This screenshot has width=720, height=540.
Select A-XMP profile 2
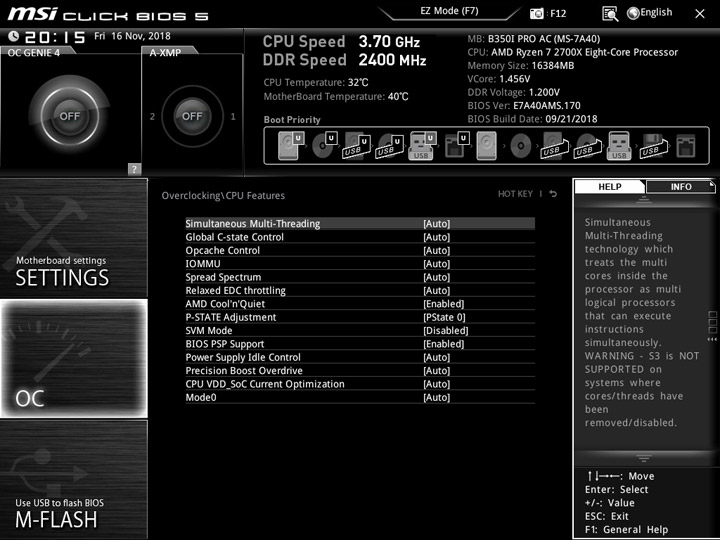point(152,117)
